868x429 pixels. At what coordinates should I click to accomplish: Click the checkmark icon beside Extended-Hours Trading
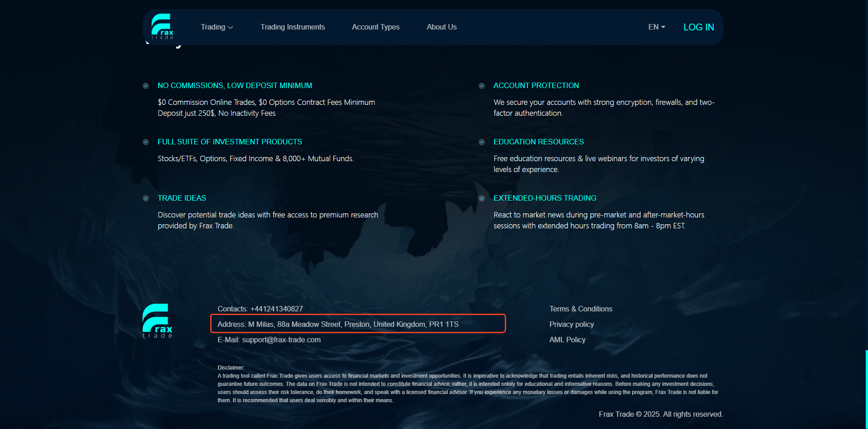(x=482, y=198)
